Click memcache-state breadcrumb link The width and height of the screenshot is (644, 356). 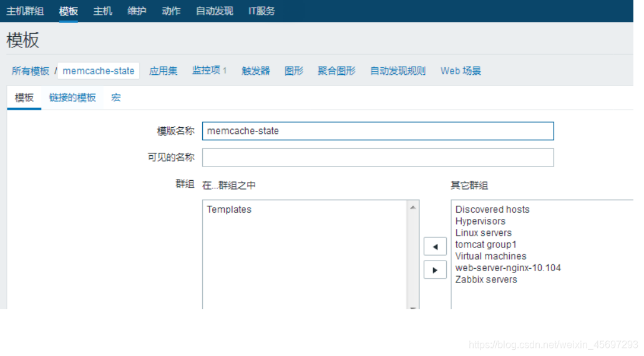(98, 71)
